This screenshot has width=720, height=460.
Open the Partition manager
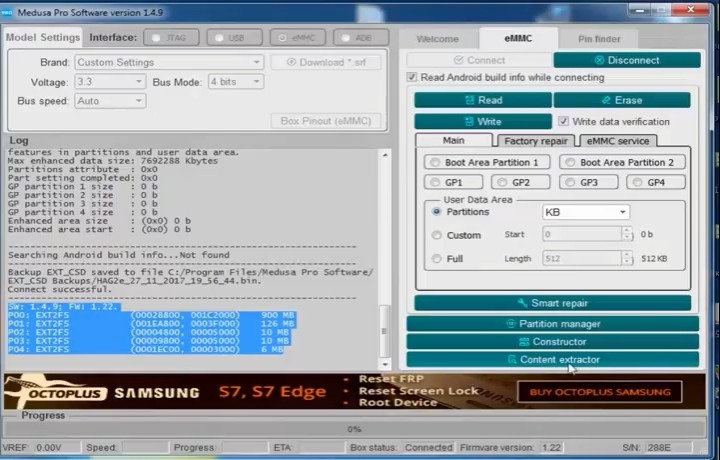point(552,324)
